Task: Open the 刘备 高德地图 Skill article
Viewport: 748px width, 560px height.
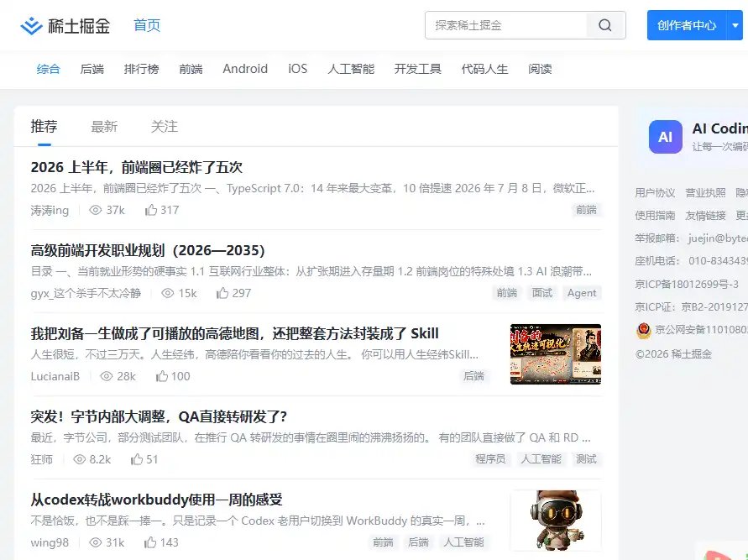Action: click(x=234, y=333)
